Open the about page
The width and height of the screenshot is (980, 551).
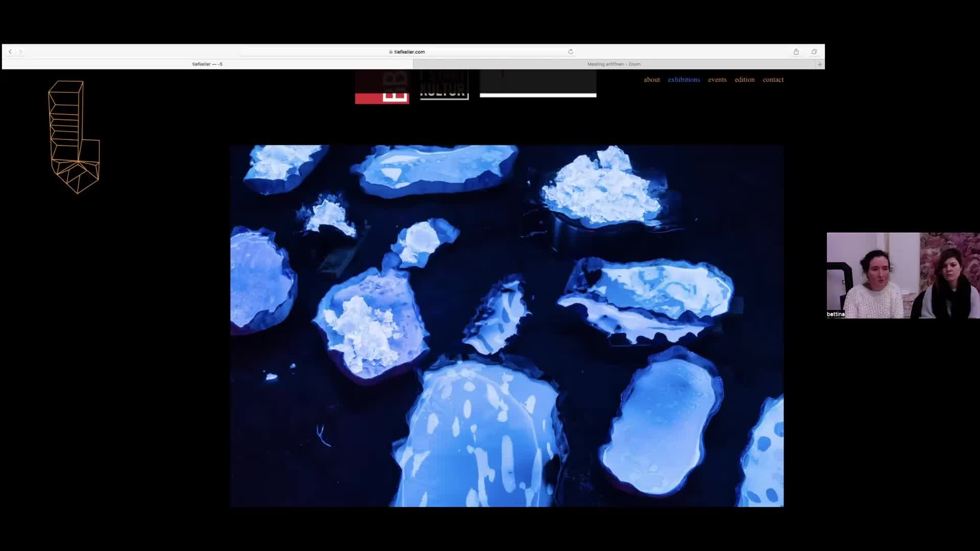coord(652,80)
